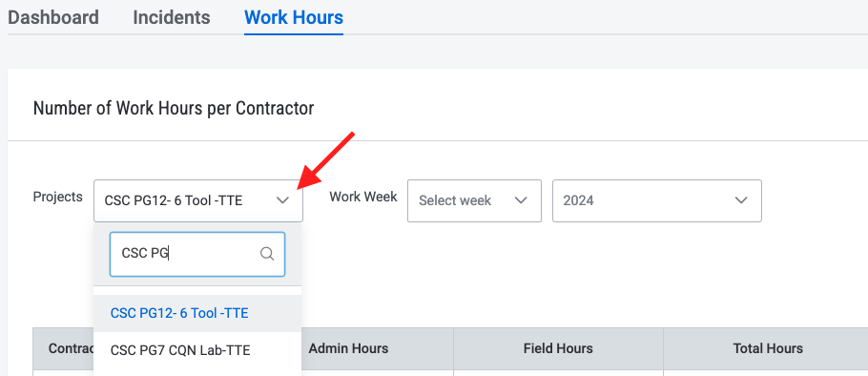
Task: Click the Projects field label
Action: click(x=58, y=197)
